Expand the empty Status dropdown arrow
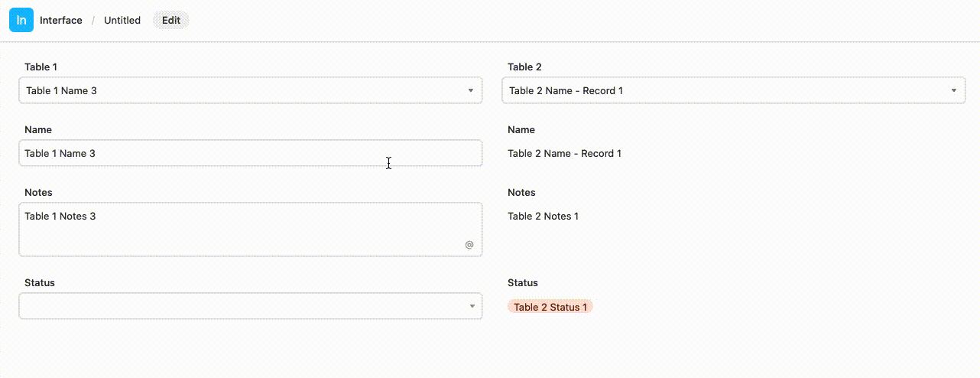This screenshot has height=378, width=980. (471, 306)
